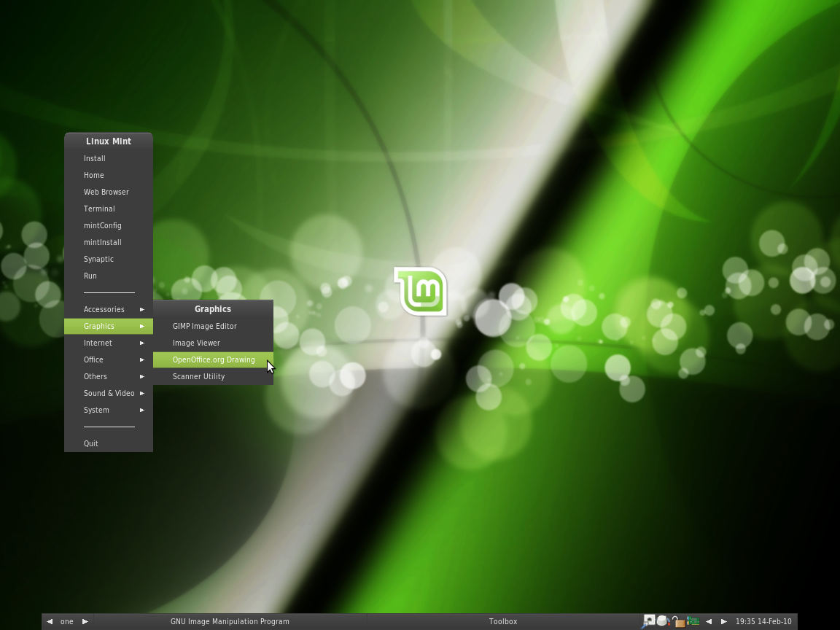
Task: Expand the Sound & Video submenu arrow
Action: pos(142,393)
